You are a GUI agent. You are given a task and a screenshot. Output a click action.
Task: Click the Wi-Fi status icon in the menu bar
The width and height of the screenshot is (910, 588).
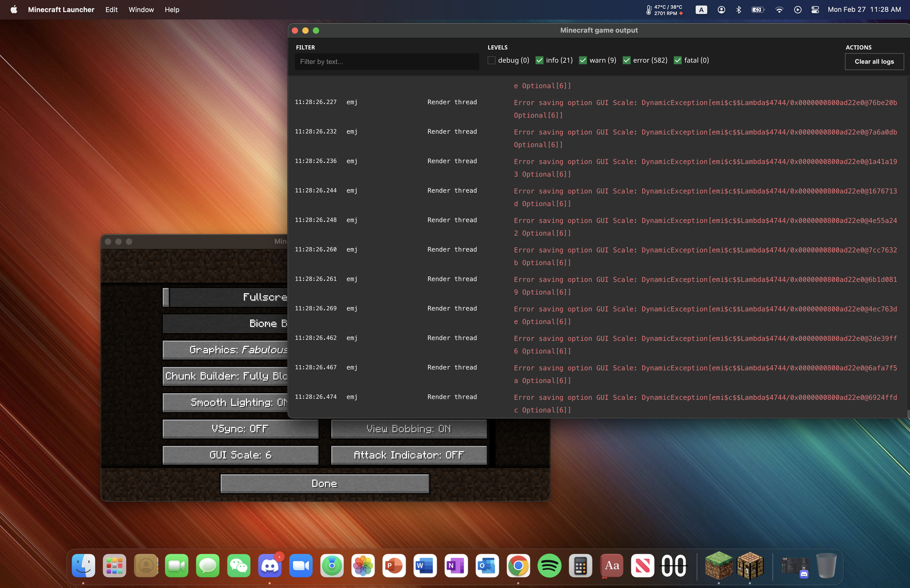coord(779,10)
